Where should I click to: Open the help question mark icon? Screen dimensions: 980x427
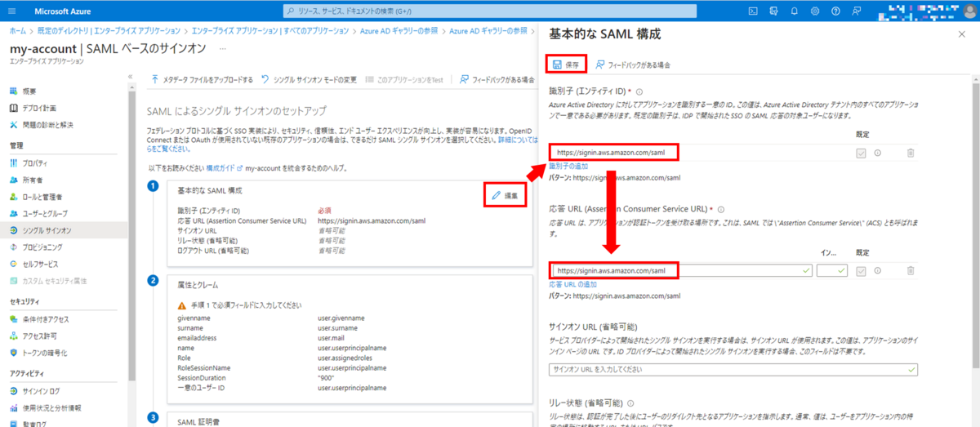(x=835, y=11)
